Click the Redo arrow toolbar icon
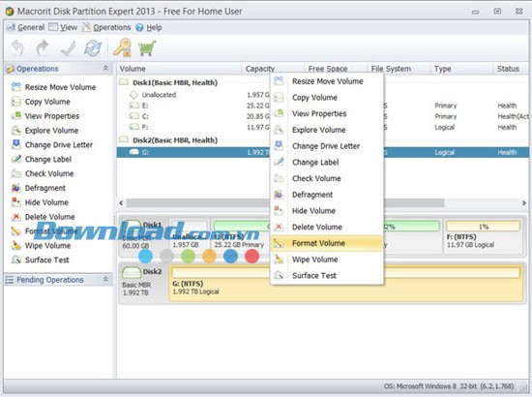The image size is (532, 397). tap(42, 47)
